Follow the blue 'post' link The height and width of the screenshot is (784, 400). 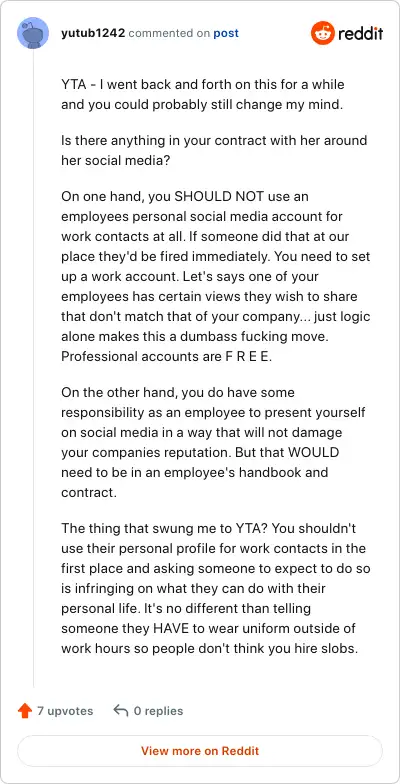(226, 34)
